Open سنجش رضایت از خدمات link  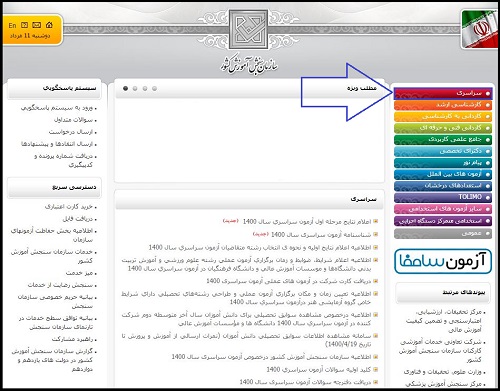click(x=60, y=285)
